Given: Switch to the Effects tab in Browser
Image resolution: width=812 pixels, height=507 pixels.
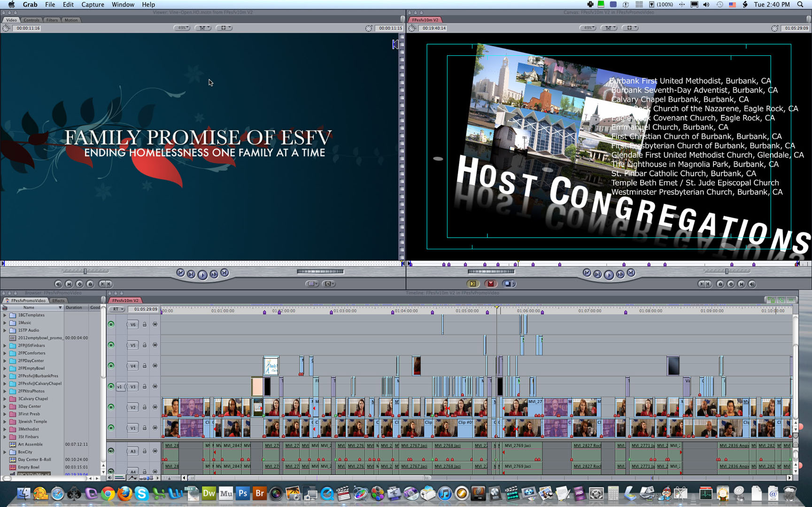Looking at the screenshot, I should point(58,300).
